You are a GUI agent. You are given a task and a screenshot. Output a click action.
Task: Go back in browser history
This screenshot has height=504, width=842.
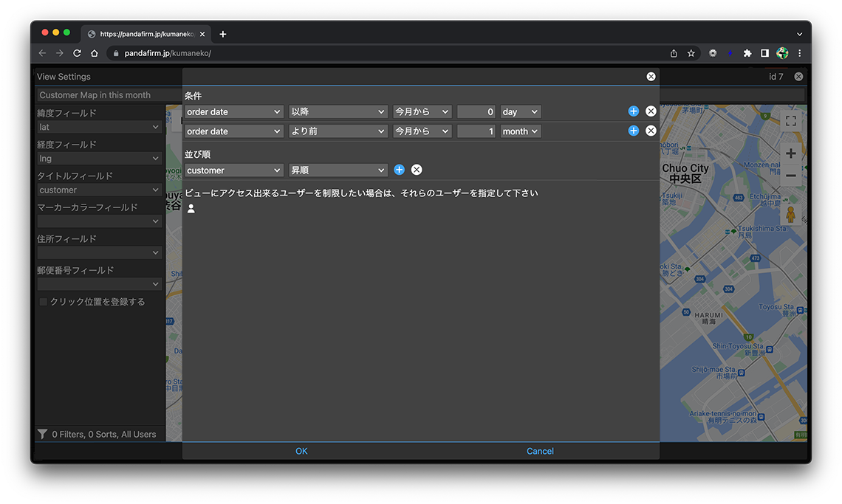pyautogui.click(x=42, y=53)
